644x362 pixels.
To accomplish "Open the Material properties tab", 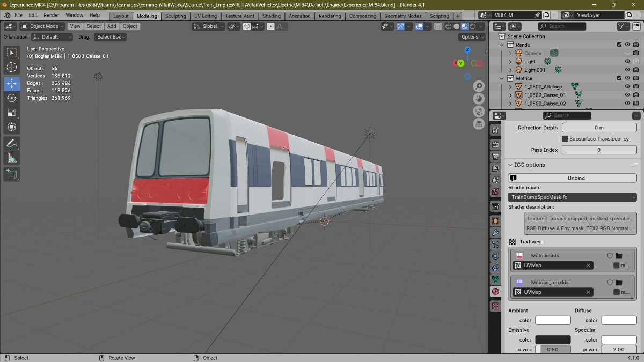I will click(x=495, y=292).
